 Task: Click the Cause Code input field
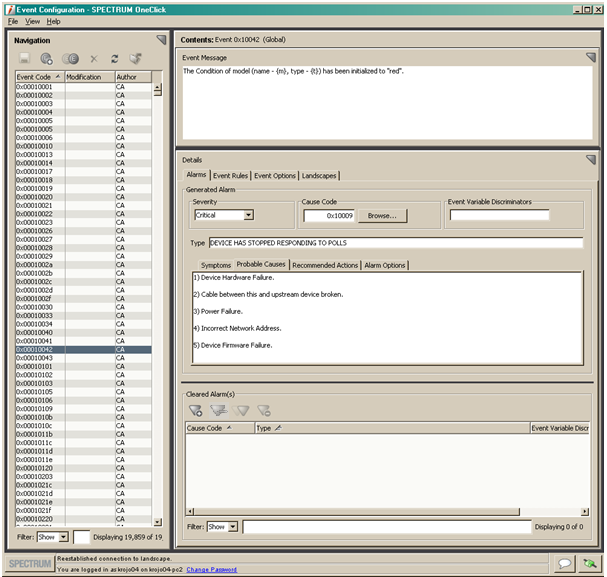point(329,216)
